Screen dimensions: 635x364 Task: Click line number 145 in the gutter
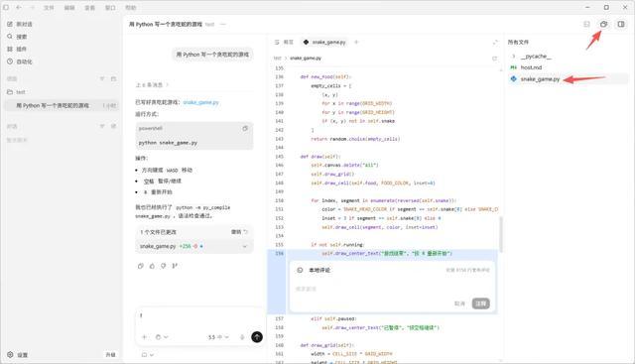coord(280,157)
